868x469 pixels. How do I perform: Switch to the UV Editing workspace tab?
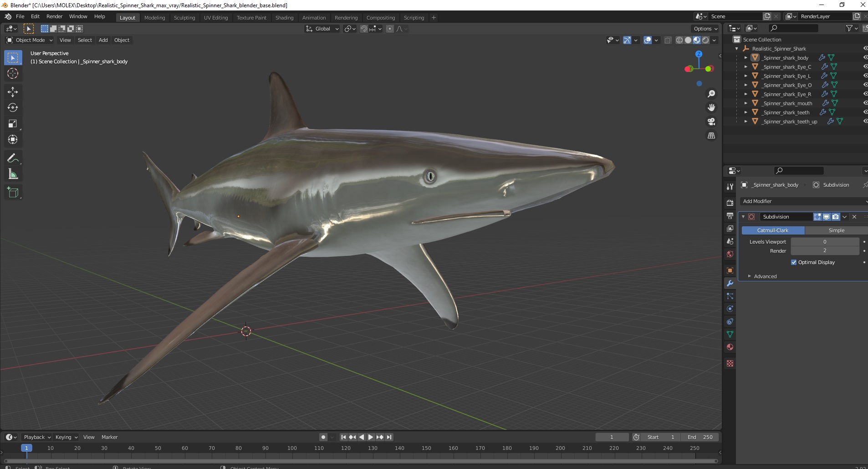coord(215,18)
